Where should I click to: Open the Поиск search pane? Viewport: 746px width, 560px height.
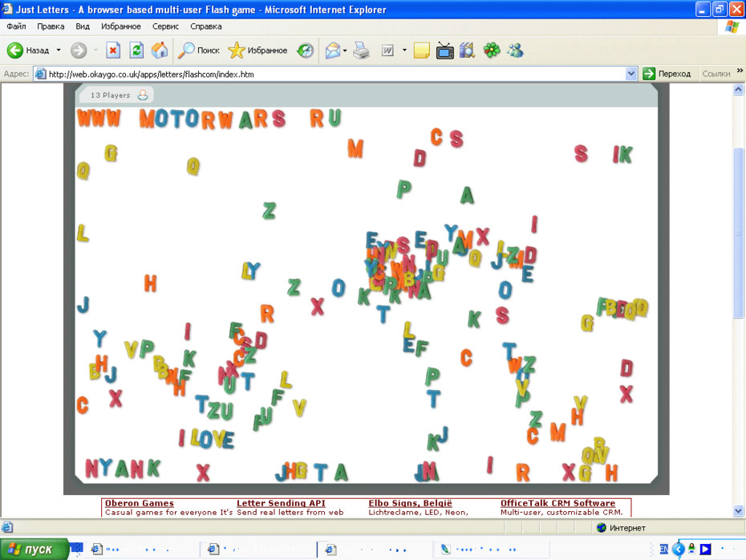click(198, 50)
